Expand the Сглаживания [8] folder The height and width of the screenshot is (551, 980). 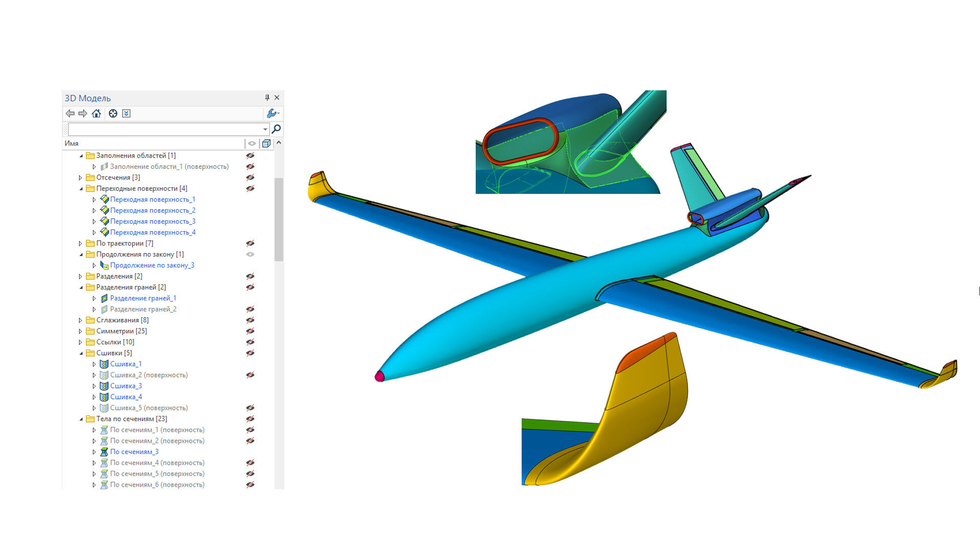(81, 320)
